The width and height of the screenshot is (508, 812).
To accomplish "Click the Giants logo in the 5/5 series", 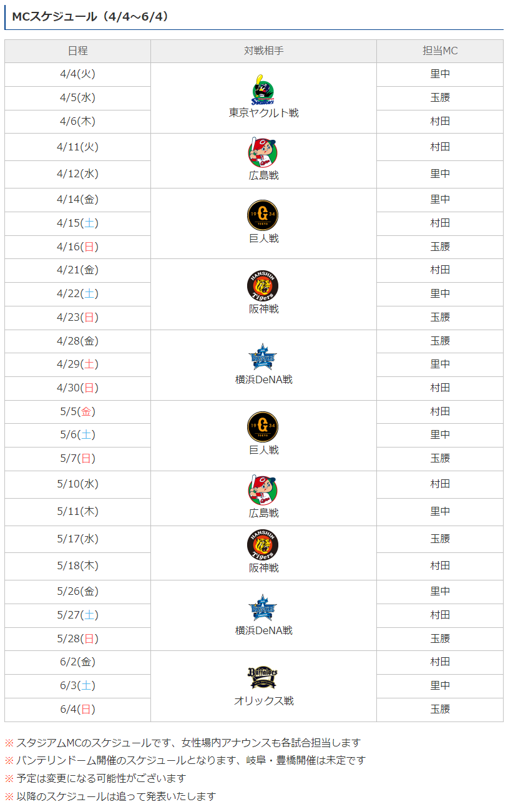I will click(263, 427).
